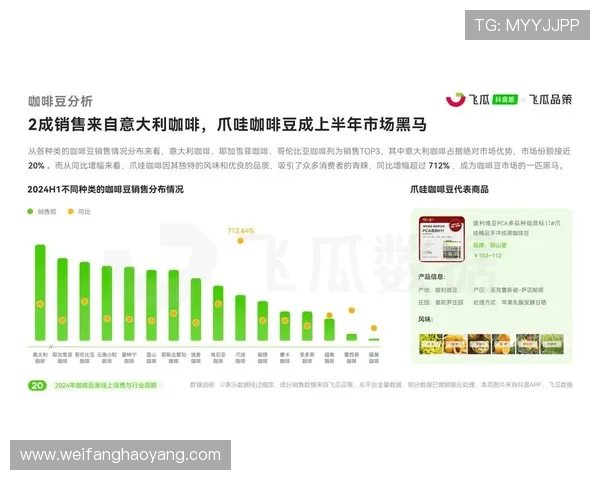Select the 飞瓜品策 brand text
Viewport: 600px width, 480px height.
tap(550, 100)
